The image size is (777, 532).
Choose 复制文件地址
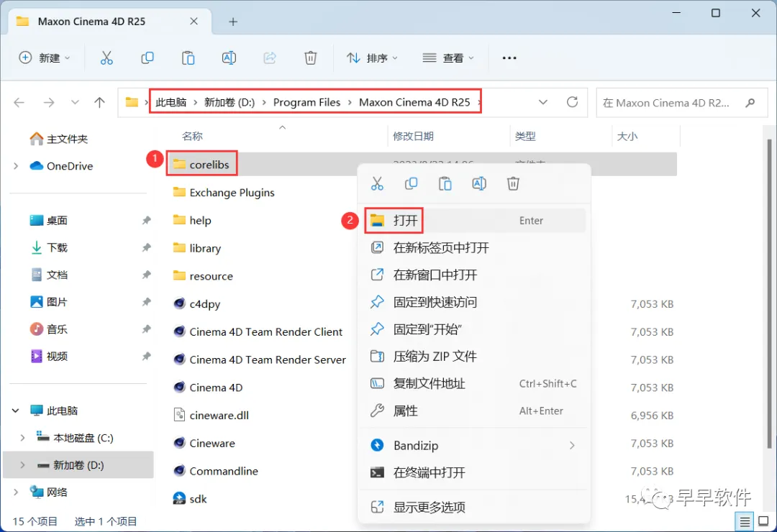(474, 383)
